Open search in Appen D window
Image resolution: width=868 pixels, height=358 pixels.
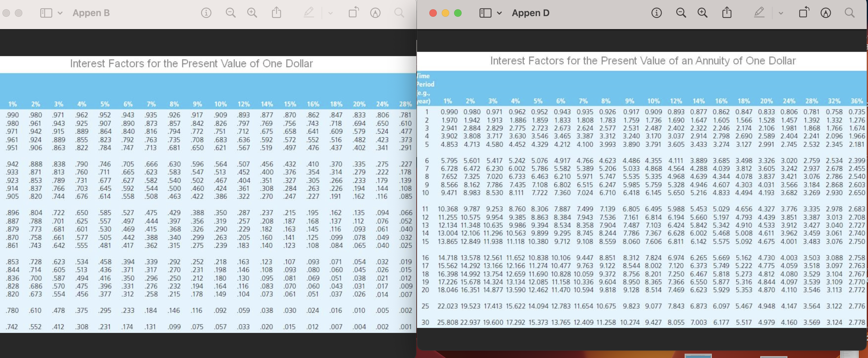point(849,13)
